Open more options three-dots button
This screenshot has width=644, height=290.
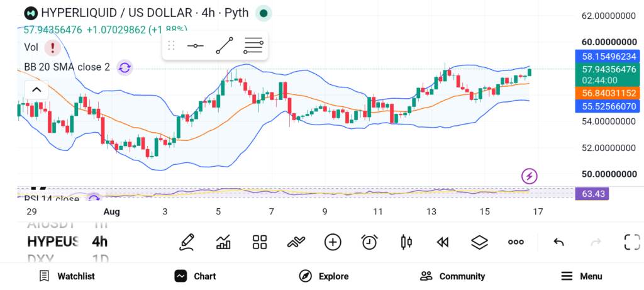tap(516, 242)
